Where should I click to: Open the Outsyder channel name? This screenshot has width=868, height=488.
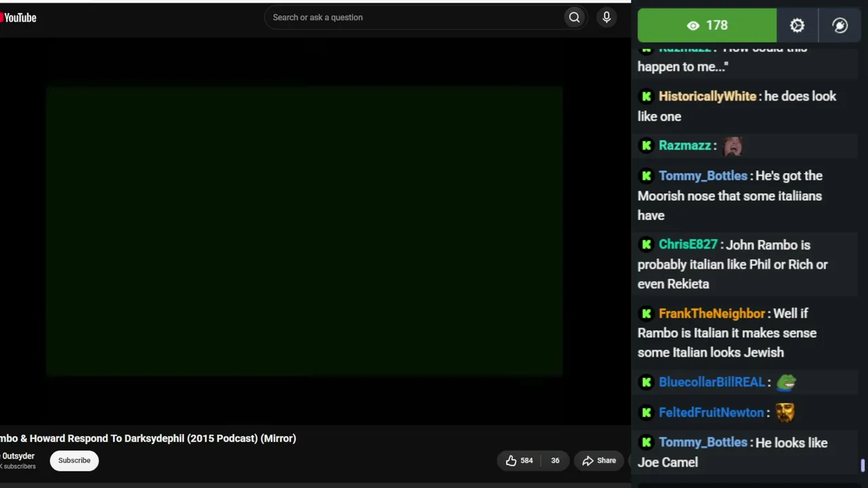click(18, 456)
